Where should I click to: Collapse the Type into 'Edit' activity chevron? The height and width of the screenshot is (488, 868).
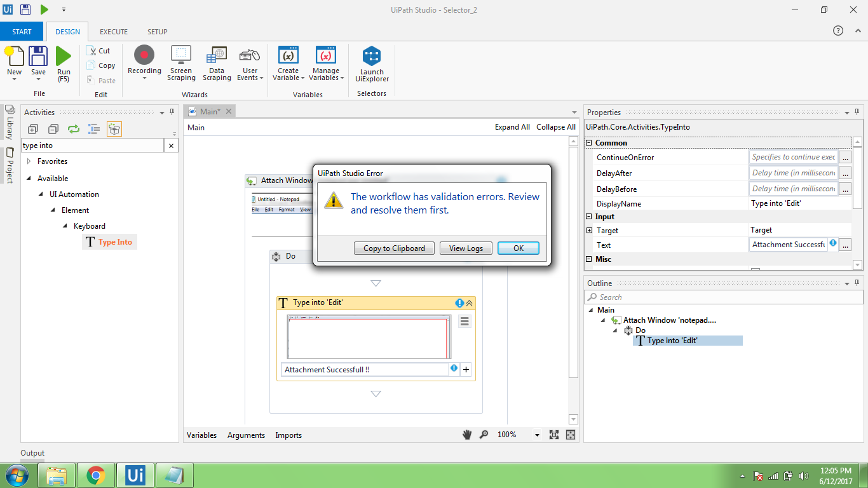470,303
